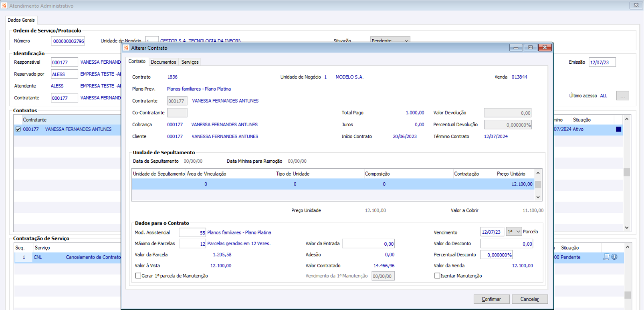This screenshot has height=311, width=644.
Task: Click the Percentual Desconto field
Action: click(497, 255)
